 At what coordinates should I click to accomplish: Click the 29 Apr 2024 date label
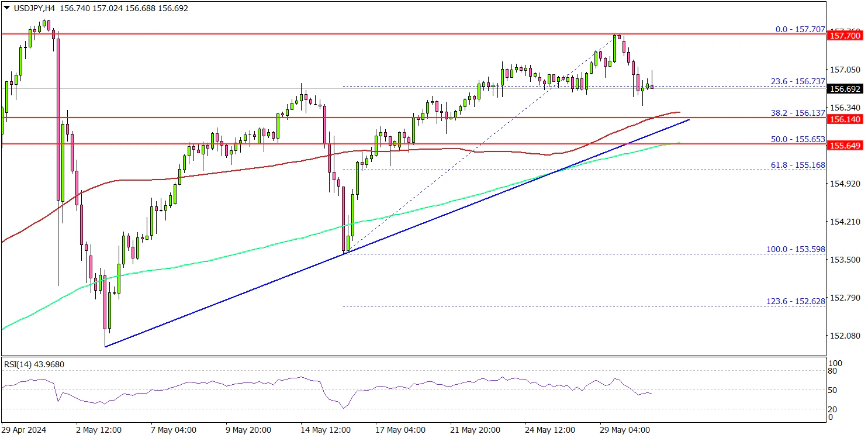26,430
